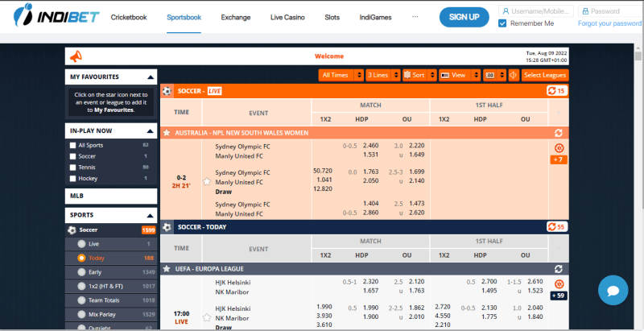
Task: Click the SIGN UP button
Action: [x=464, y=17]
